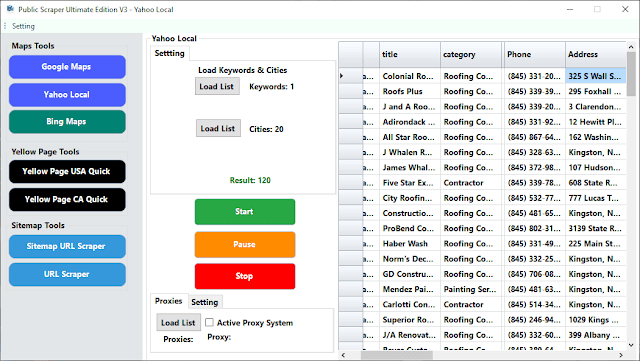Click the 399 Albany address cell
Image resolution: width=640 pixels, height=361 pixels.
(596, 335)
